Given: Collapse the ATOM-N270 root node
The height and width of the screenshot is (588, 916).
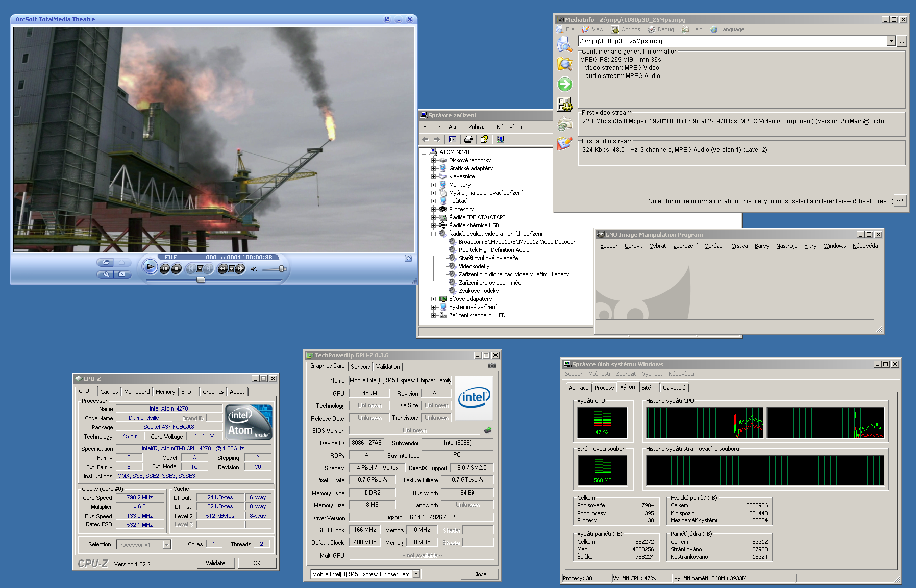Looking at the screenshot, I should coord(424,152).
